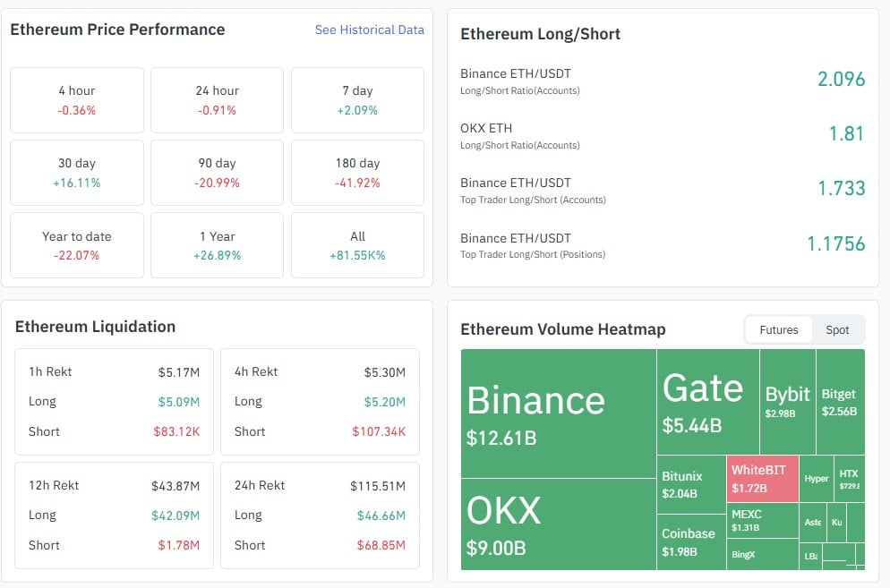Image resolution: width=890 pixels, height=588 pixels.
Task: Select the Coinbase tile showing $1.98B
Action: (689, 533)
